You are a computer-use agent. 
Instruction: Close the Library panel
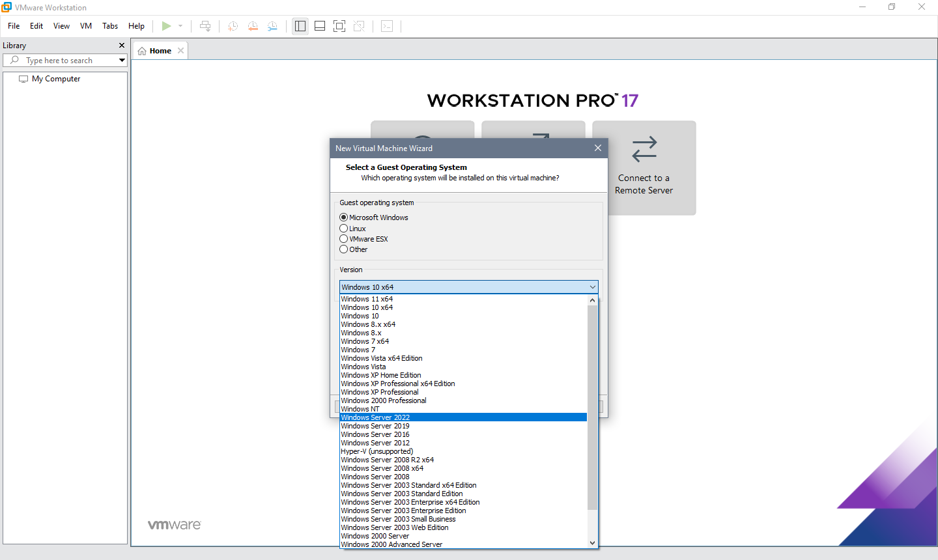(x=122, y=46)
